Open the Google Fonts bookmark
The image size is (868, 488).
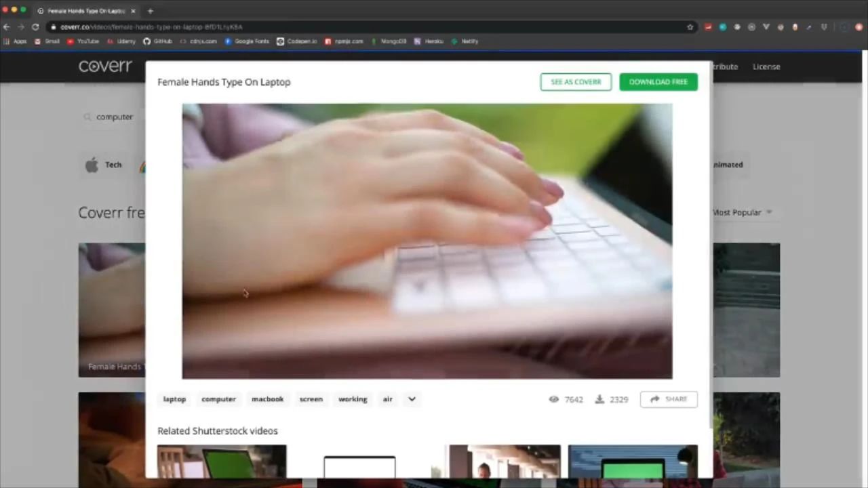click(247, 41)
